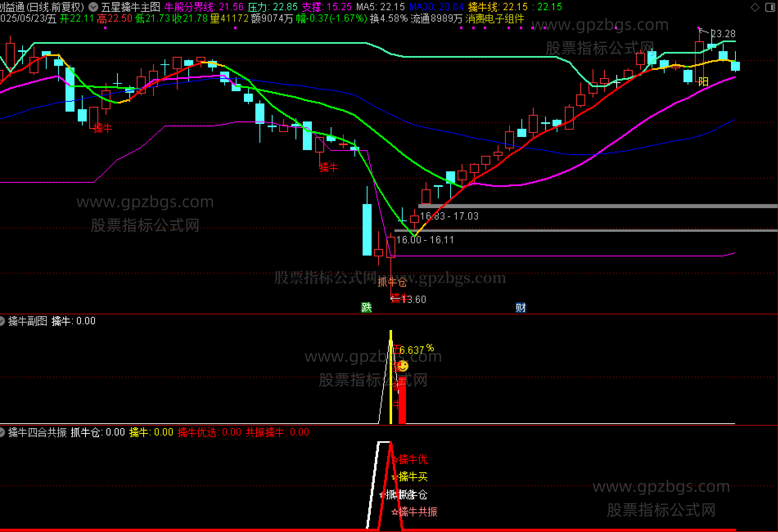778x532 pixels.
Task: Click the 抓牛仓: 0.00 readout
Action: tap(98, 432)
